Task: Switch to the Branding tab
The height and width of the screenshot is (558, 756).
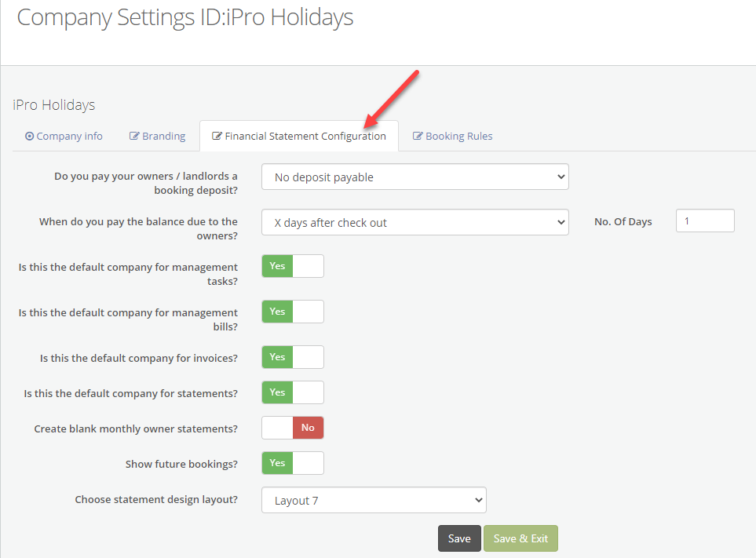Action: (x=157, y=137)
